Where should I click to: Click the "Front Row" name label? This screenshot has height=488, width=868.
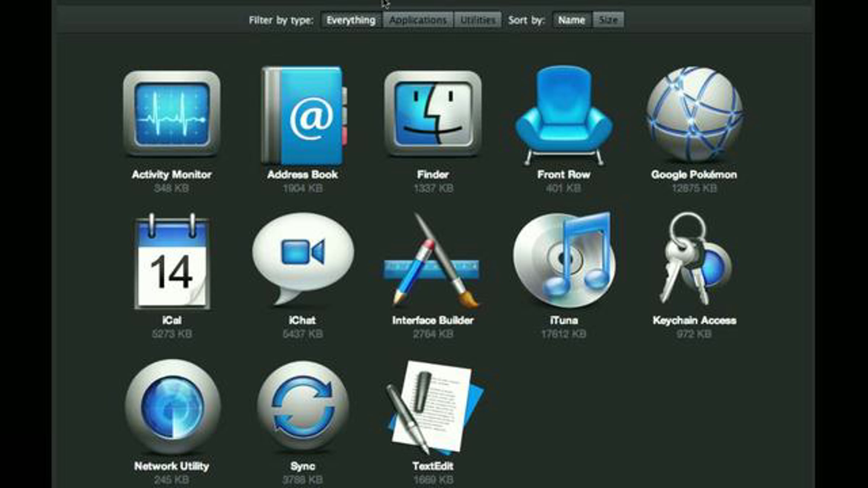point(564,175)
